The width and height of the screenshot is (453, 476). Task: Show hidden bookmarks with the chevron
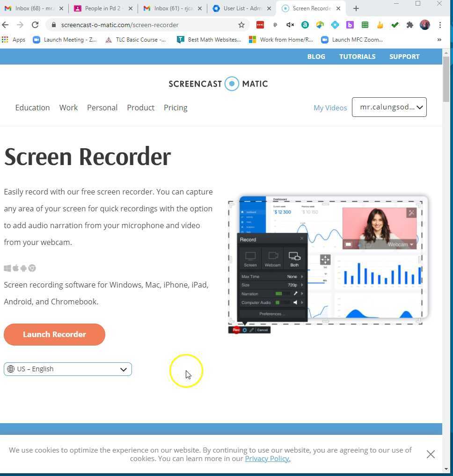pos(439,40)
